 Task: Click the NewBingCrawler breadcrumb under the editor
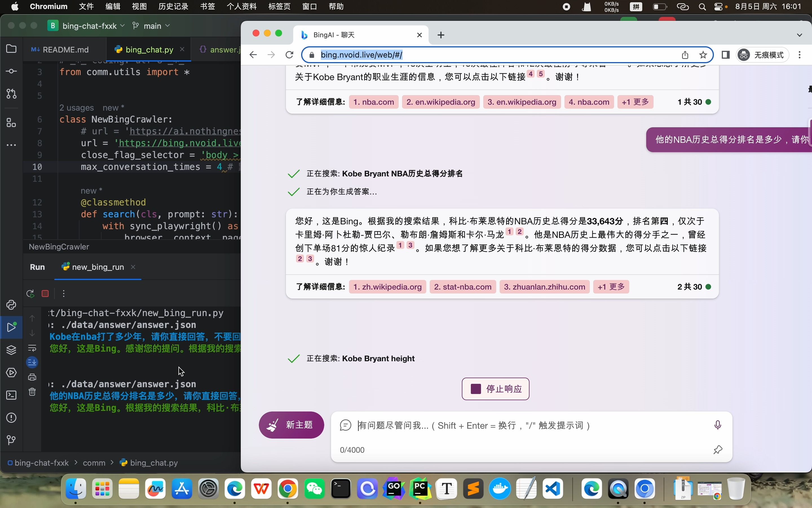[x=59, y=247]
